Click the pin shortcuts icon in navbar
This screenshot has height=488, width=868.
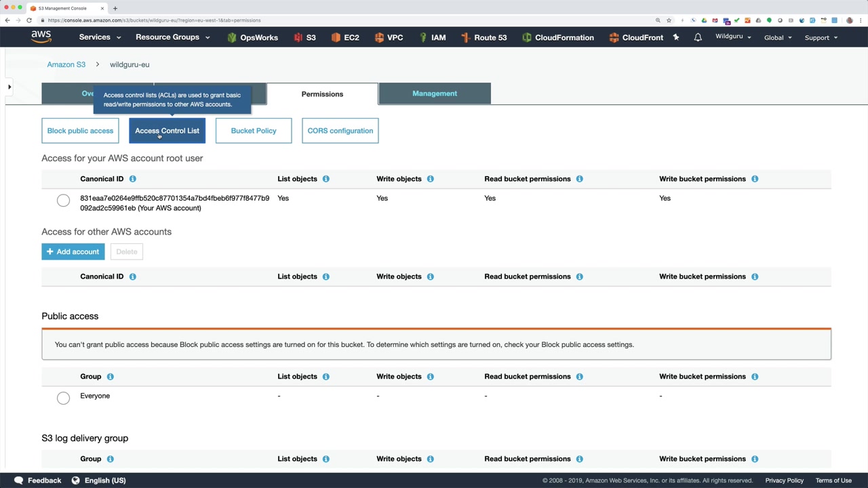click(676, 37)
